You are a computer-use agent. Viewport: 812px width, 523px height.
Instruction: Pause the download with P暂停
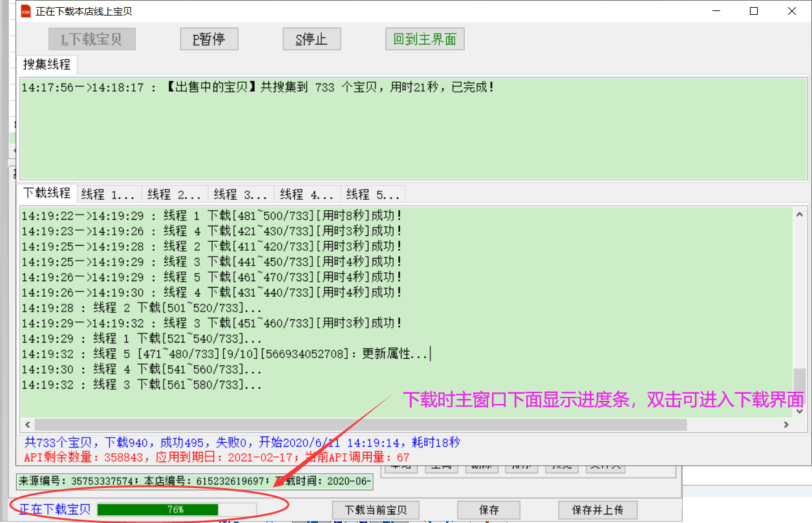pos(209,39)
